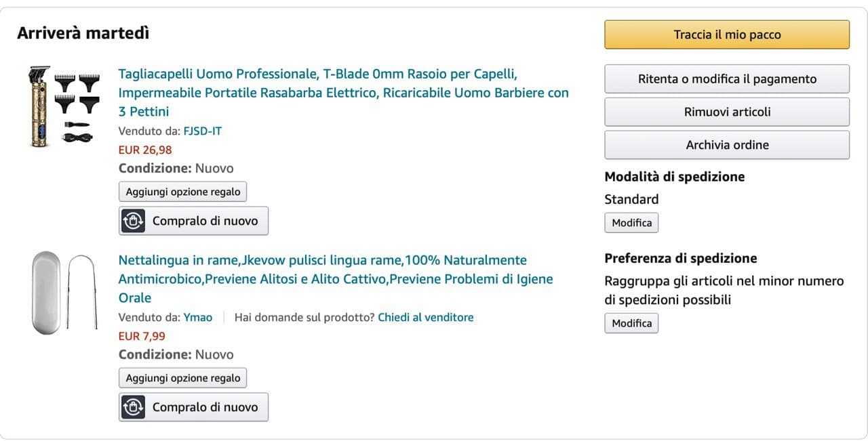Screen dimensions: 868x441
Task: Click the buy-again icon for the Nettalingua
Action: click(x=134, y=407)
